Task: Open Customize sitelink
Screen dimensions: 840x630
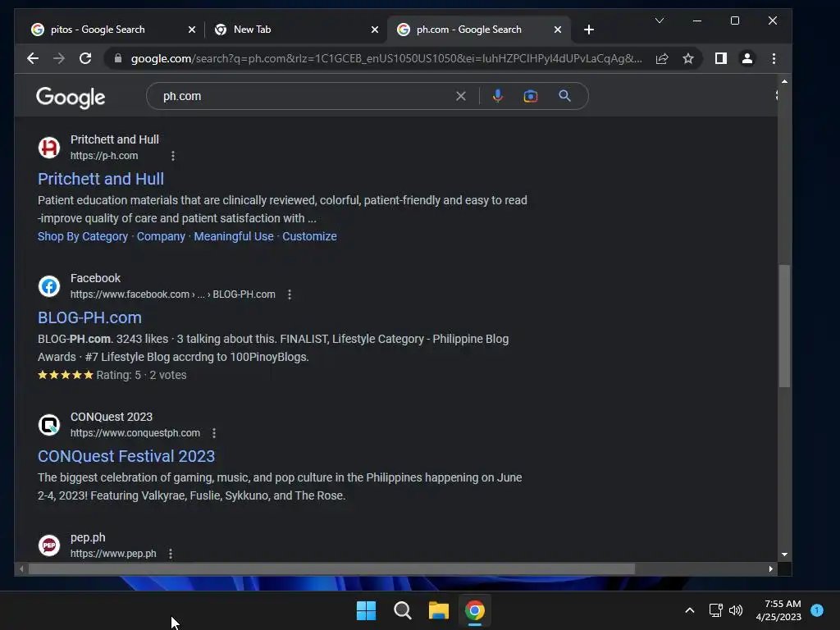Action: (x=309, y=236)
